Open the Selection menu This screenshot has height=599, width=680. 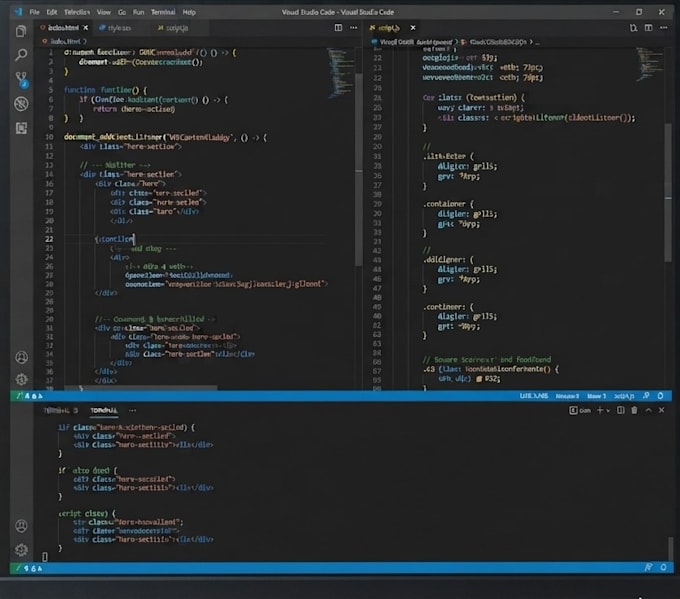[77, 12]
